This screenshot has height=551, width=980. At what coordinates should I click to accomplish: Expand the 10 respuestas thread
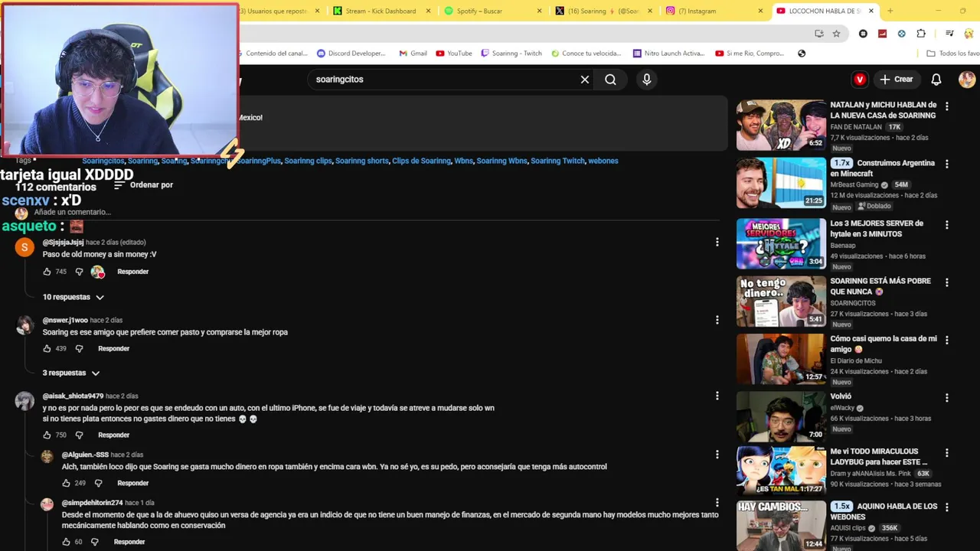(x=73, y=297)
